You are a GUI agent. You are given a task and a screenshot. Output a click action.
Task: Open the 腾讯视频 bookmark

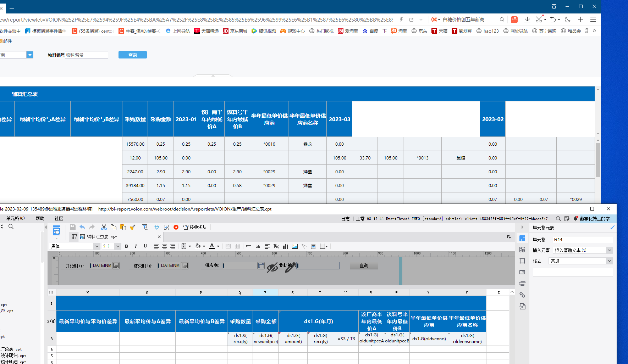[264, 31]
